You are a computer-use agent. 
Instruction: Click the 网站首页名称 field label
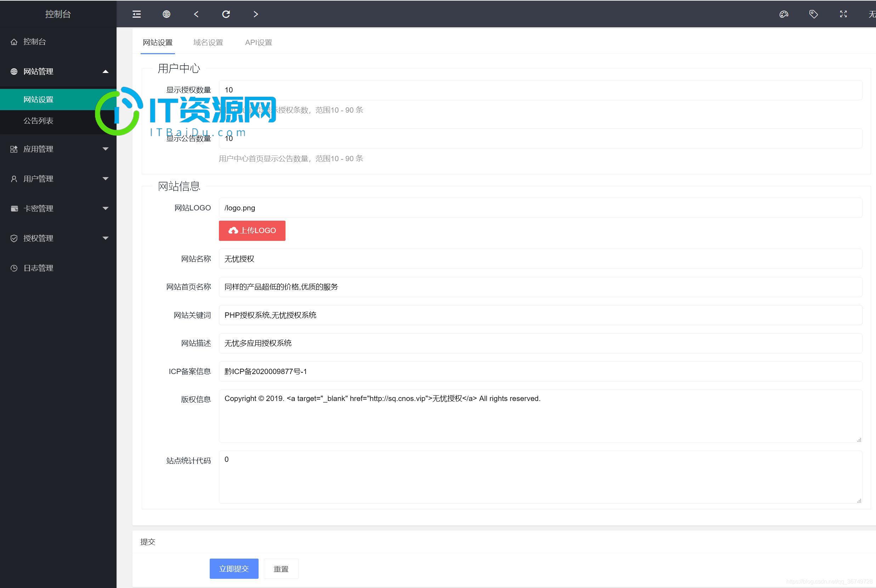(x=188, y=287)
